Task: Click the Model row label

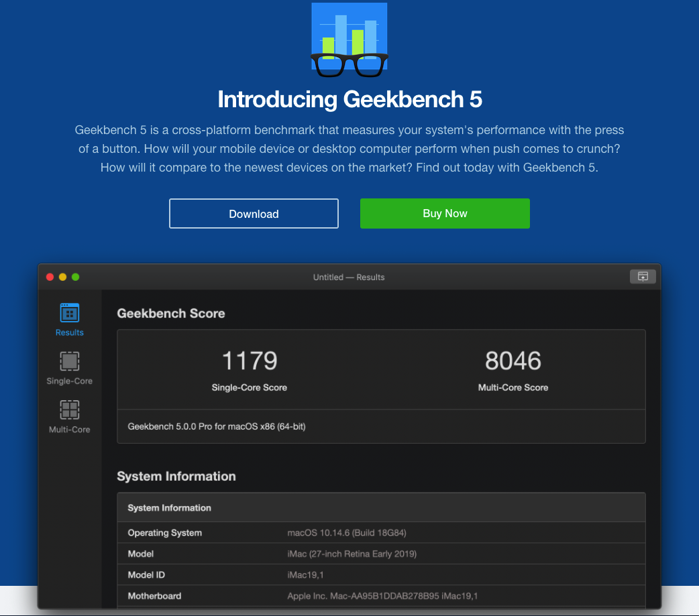Action: (140, 554)
